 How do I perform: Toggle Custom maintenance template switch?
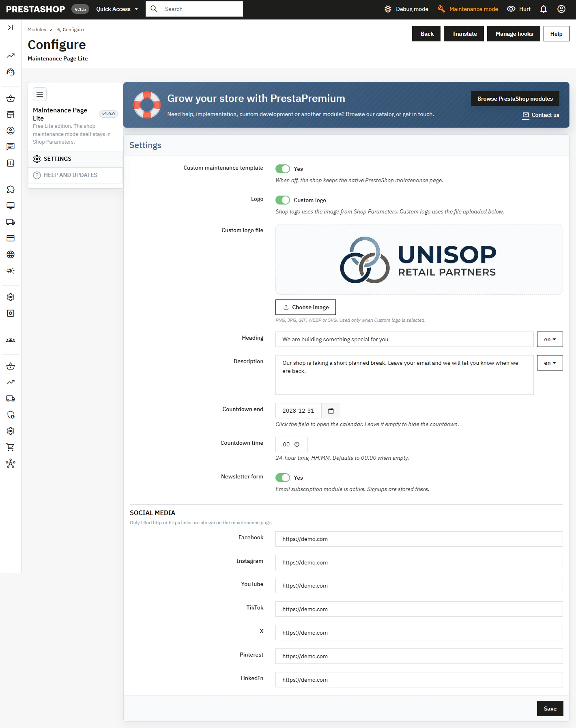283,169
